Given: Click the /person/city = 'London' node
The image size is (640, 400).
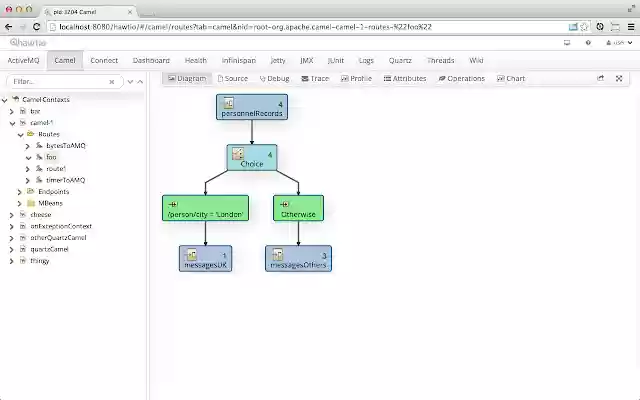Looking at the screenshot, I should click(205, 208).
